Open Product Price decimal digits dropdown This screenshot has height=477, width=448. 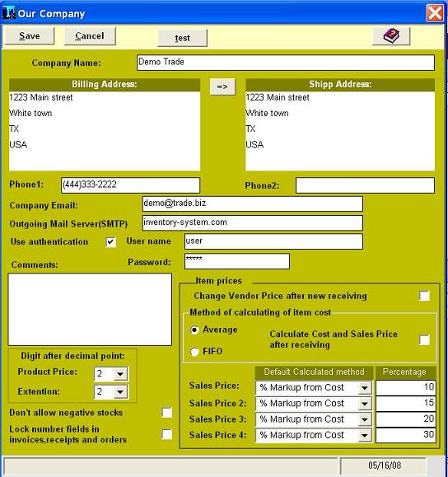click(x=120, y=374)
